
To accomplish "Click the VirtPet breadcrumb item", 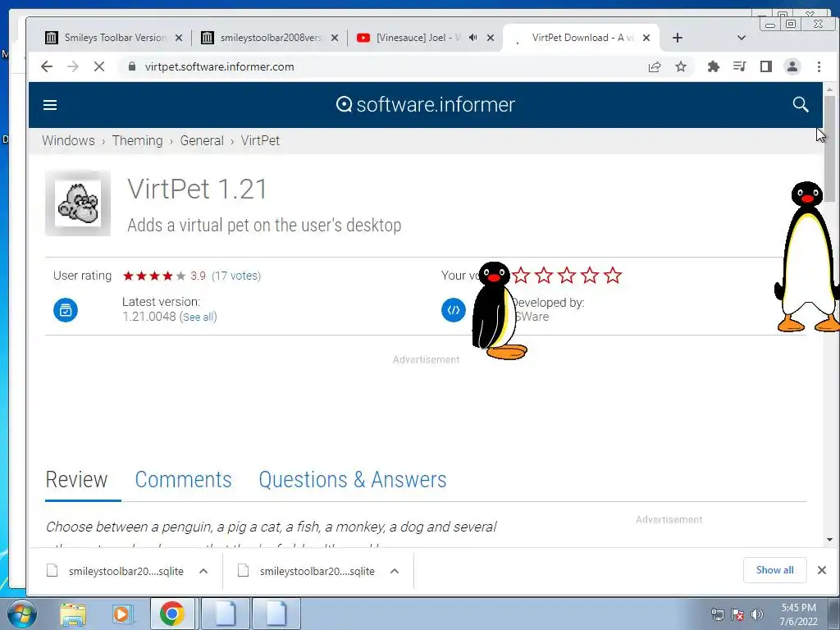I will pos(260,140).
